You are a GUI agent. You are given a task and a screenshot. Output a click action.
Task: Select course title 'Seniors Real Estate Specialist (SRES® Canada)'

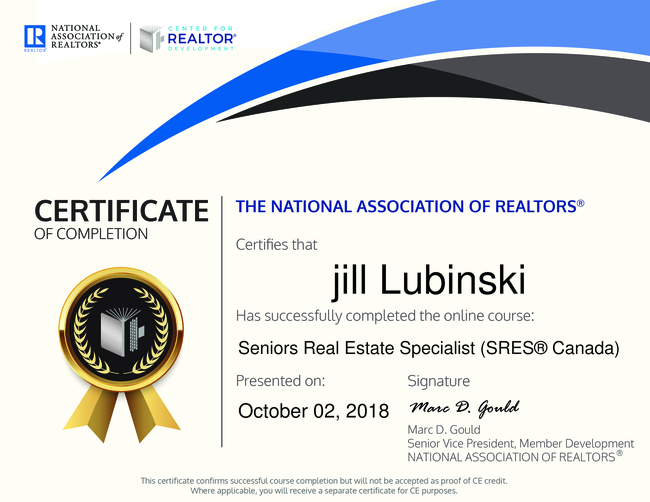pos(429,348)
